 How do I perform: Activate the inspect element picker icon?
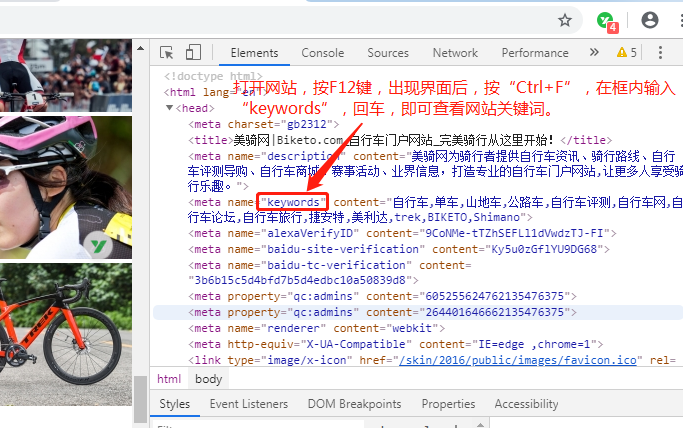point(166,53)
